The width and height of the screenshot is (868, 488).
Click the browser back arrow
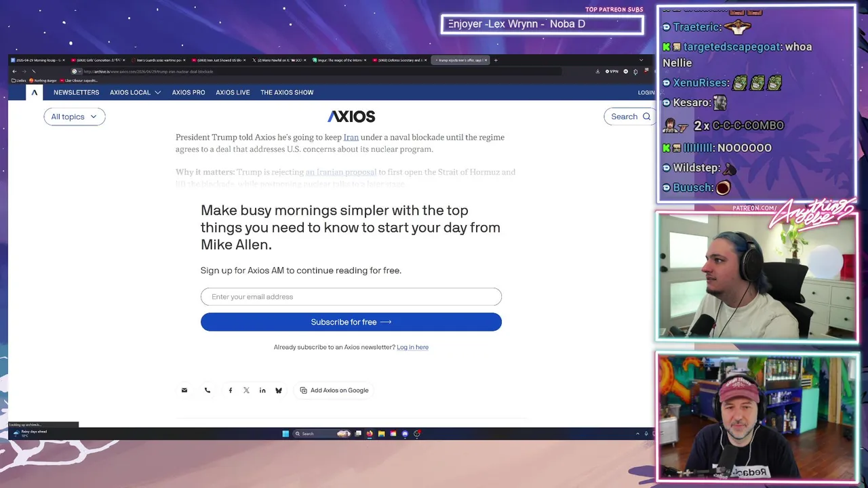point(14,71)
